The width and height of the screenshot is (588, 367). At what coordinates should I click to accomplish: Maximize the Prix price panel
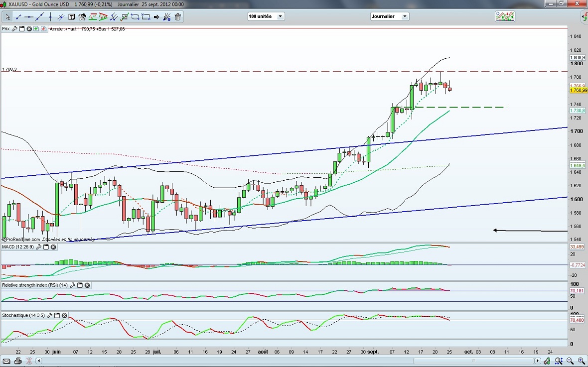22,29
